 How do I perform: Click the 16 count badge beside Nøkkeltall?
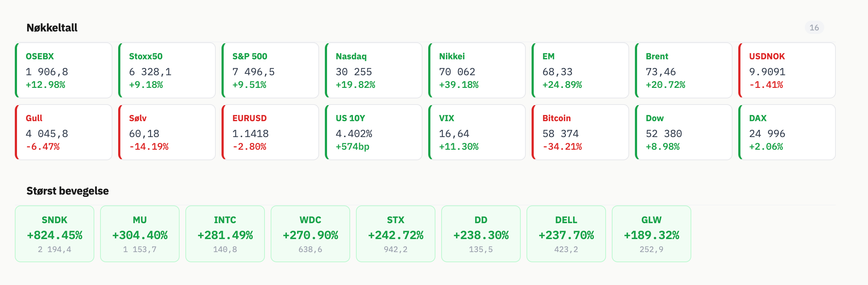tap(814, 27)
